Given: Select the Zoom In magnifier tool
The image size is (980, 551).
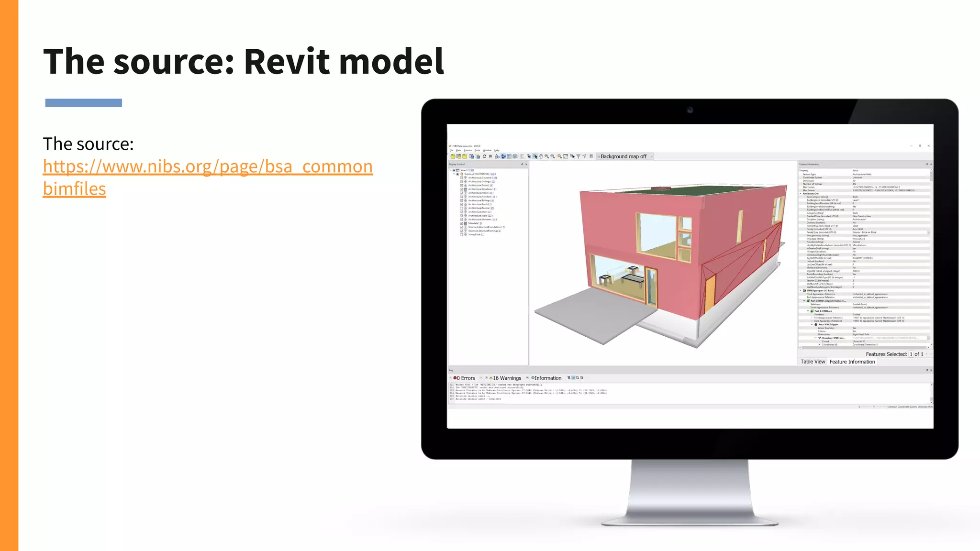Looking at the screenshot, I should 546,156.
